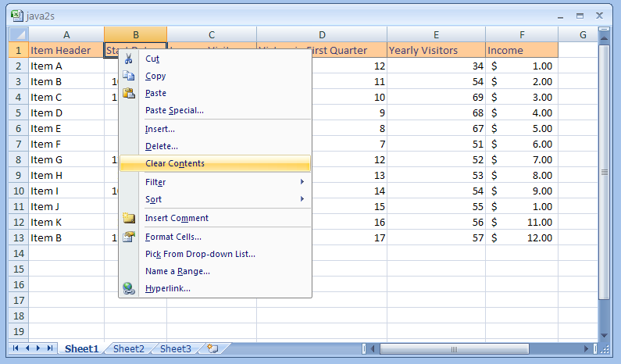The width and height of the screenshot is (621, 364).
Task: Expand the Sort submenu arrow
Action: 302,199
